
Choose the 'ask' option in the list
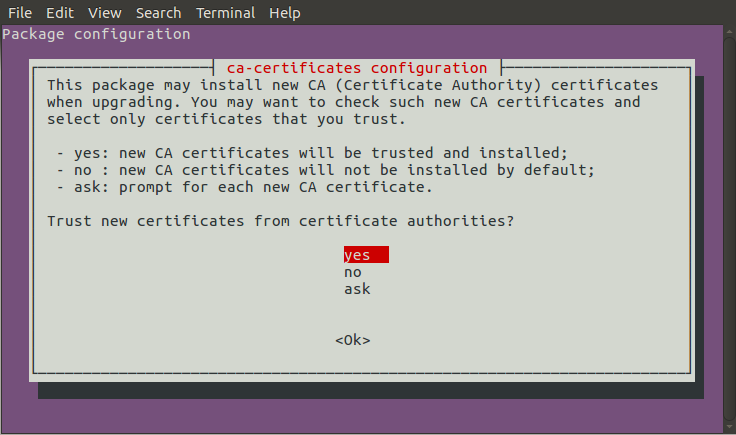click(357, 289)
